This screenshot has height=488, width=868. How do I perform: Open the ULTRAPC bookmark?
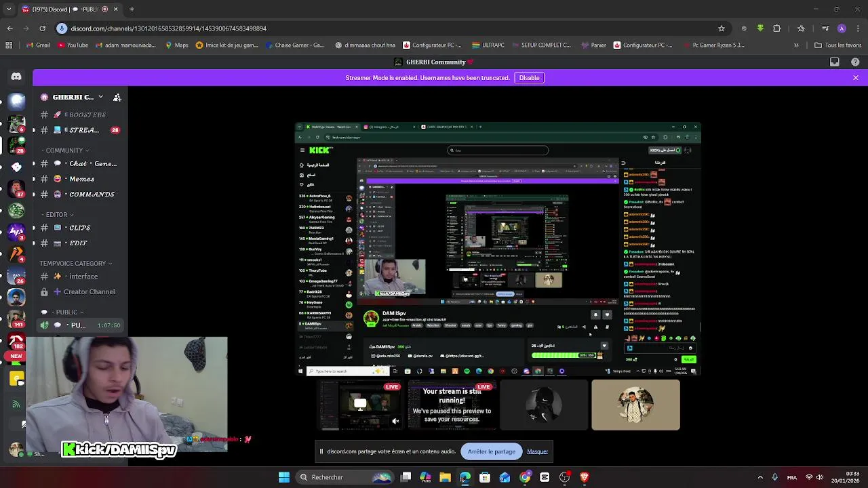pos(488,45)
